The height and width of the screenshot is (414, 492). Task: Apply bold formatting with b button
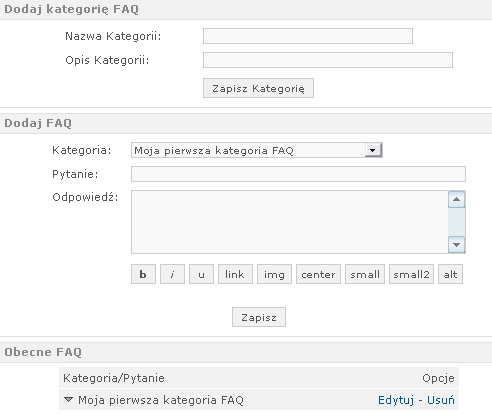click(x=143, y=274)
